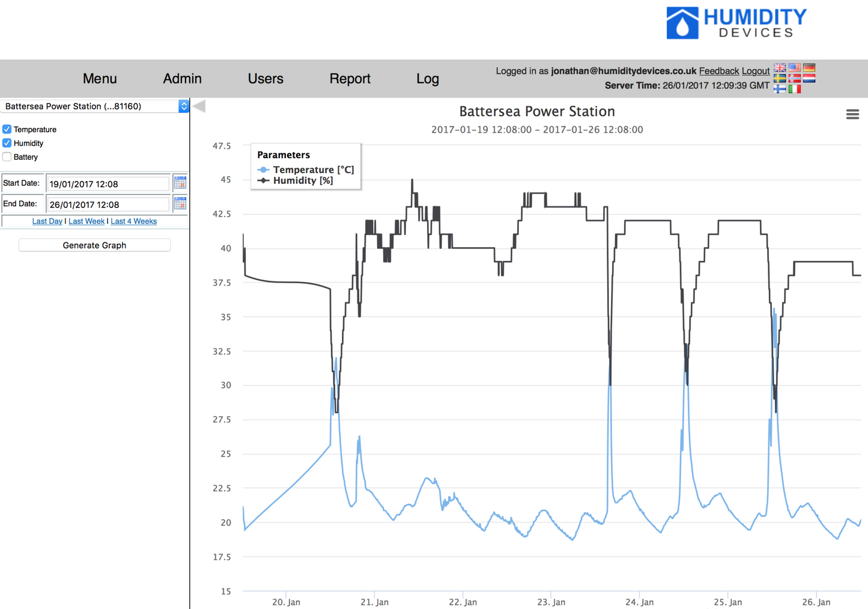Select the Last Week range link
Viewport: 868px width, 609px height.
tap(86, 221)
